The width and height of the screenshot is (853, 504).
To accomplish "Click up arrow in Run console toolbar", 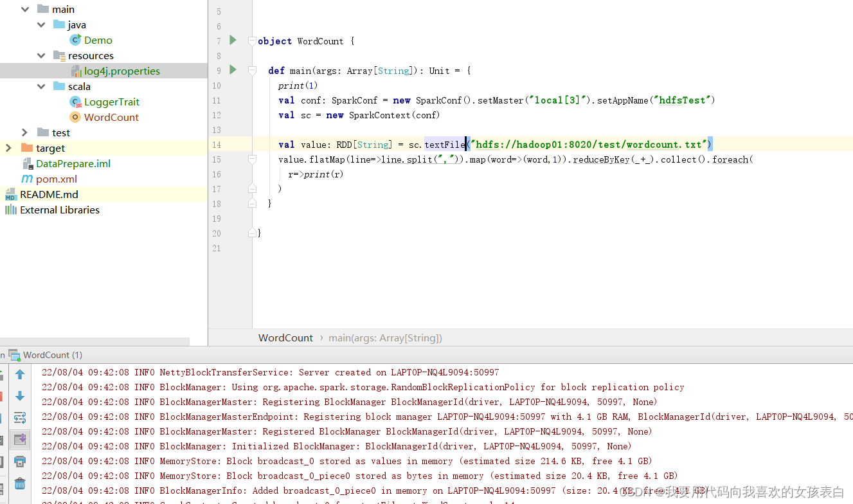I will pyautogui.click(x=20, y=374).
